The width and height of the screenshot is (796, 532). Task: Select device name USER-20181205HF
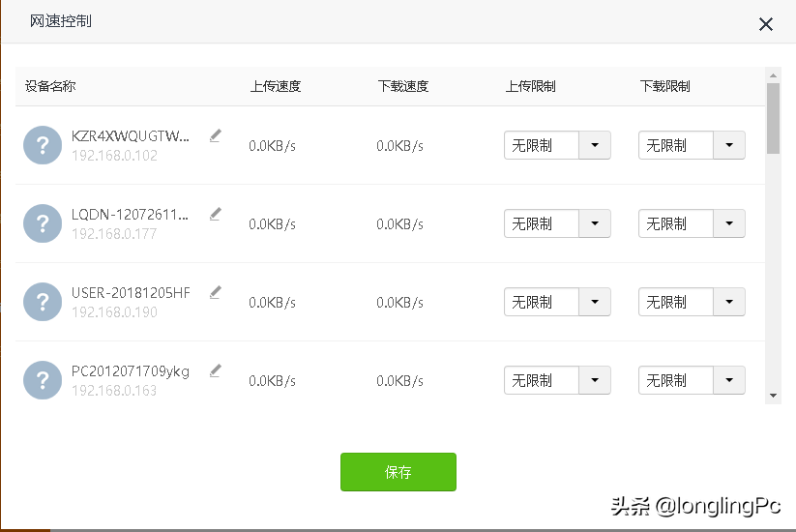(x=131, y=292)
